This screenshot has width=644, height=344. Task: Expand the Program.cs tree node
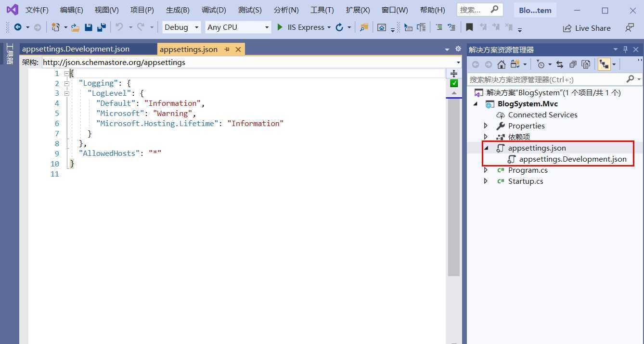(486, 170)
